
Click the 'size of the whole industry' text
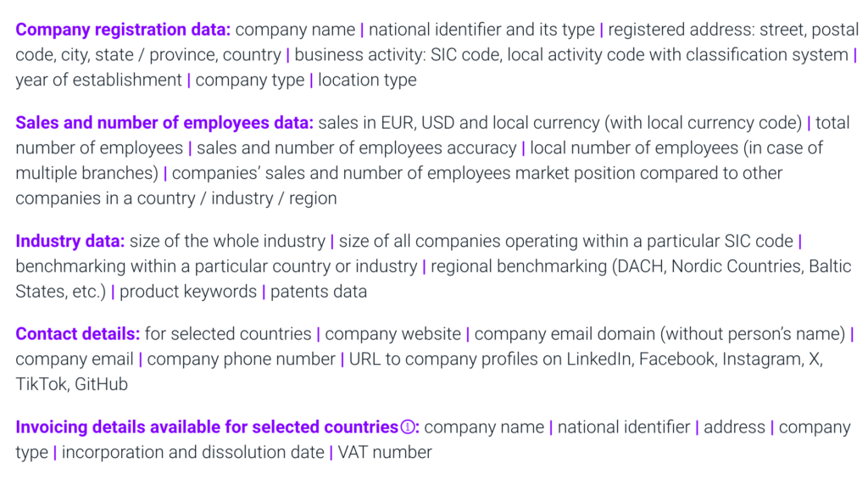point(227,241)
